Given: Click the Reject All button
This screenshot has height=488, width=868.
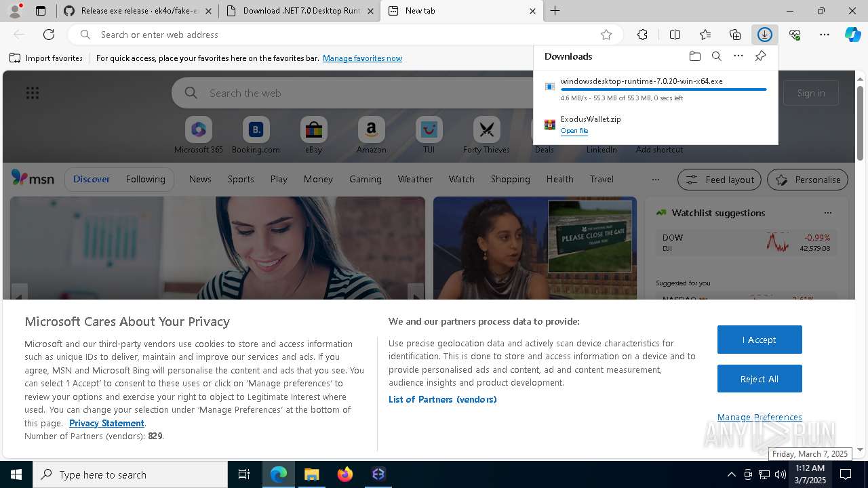Looking at the screenshot, I should [x=759, y=379].
